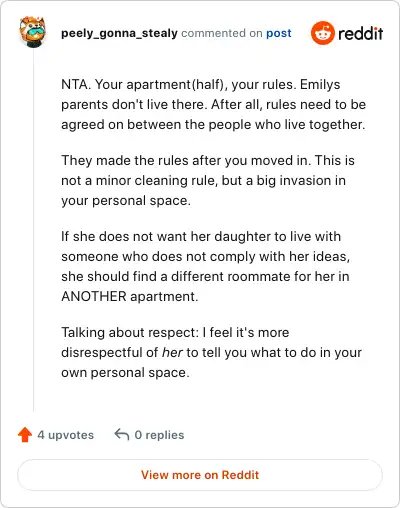Click the reply arrow icon
The width and height of the screenshot is (400, 508).
pos(122,435)
